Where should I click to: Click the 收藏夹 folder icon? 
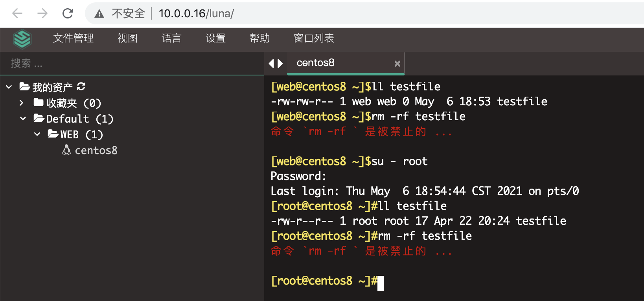coord(39,103)
